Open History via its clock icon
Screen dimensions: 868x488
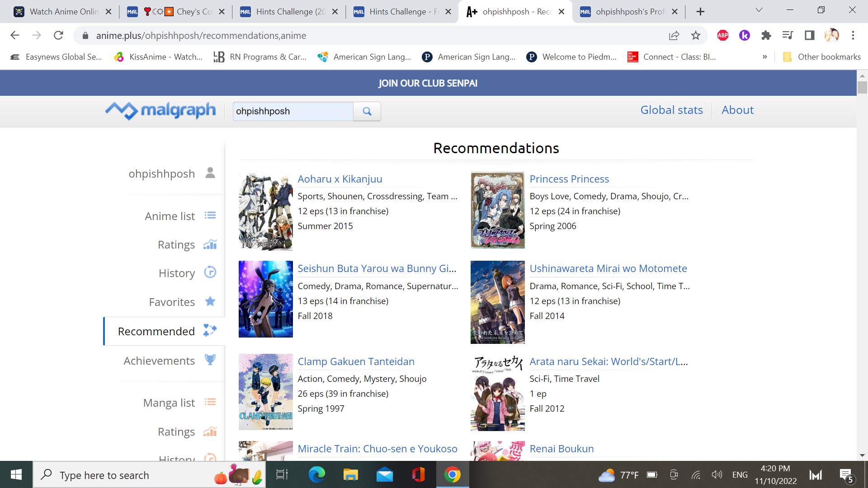[x=210, y=272]
